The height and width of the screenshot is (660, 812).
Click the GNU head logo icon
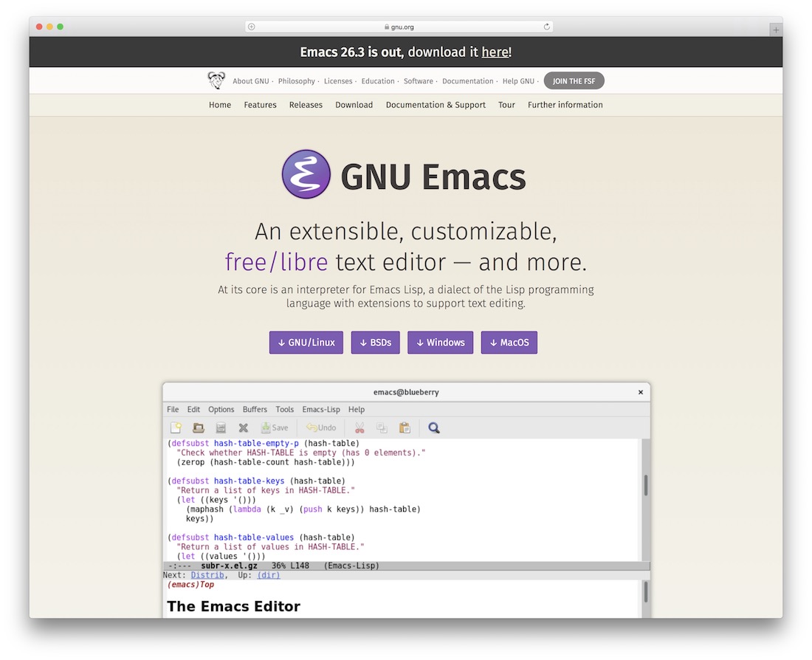coord(216,80)
